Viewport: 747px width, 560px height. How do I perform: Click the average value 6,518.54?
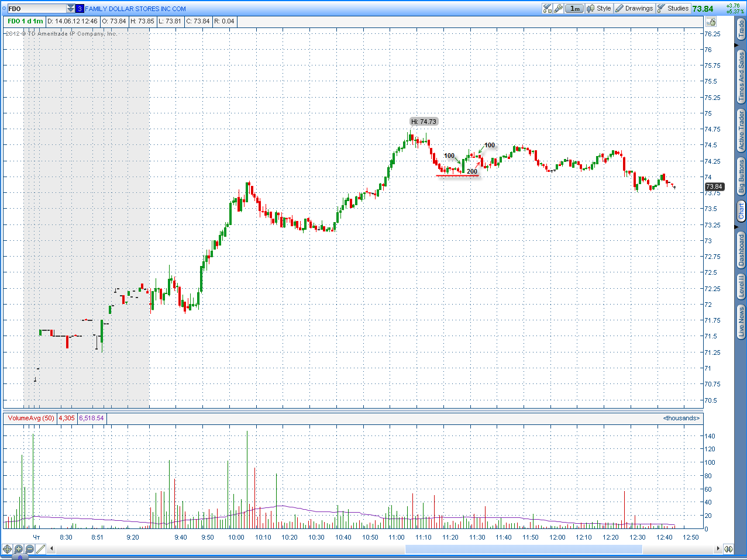click(91, 418)
